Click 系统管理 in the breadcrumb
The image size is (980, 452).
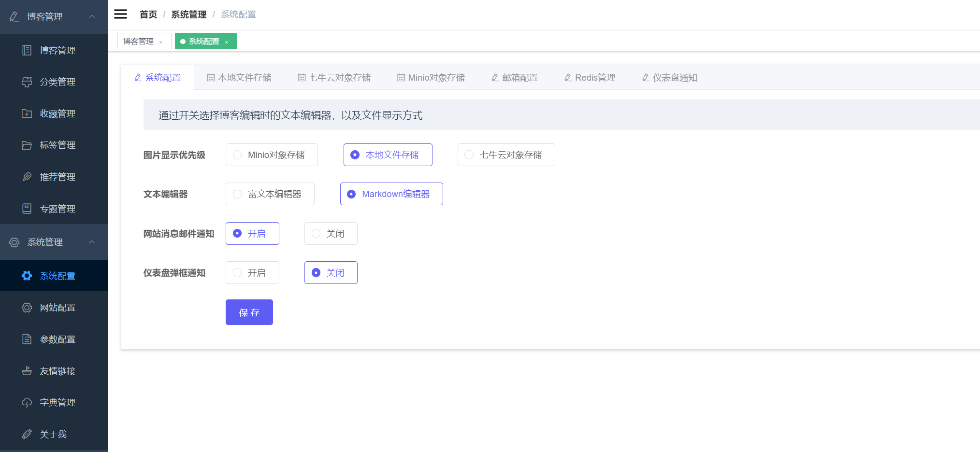point(189,14)
